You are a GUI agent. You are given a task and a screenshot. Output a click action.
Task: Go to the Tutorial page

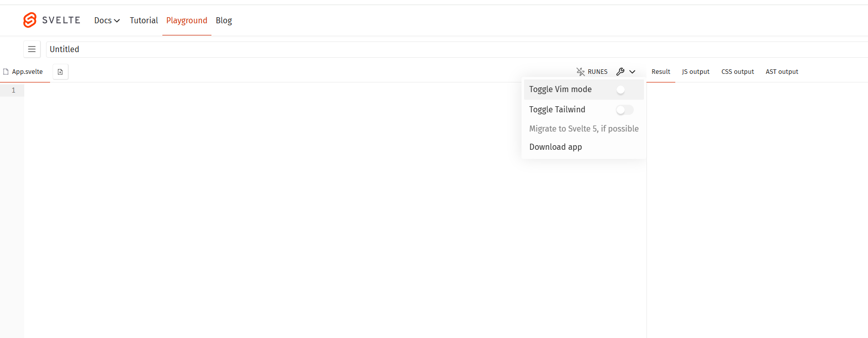pos(144,20)
